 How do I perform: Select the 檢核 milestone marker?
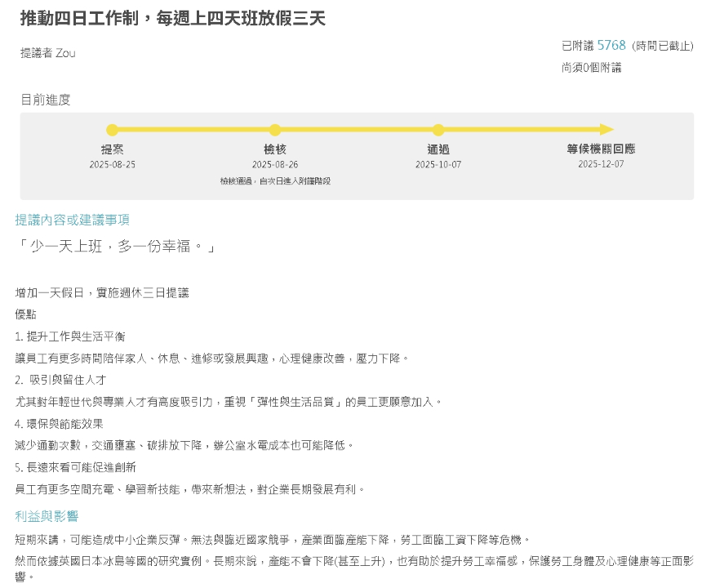coord(275,130)
